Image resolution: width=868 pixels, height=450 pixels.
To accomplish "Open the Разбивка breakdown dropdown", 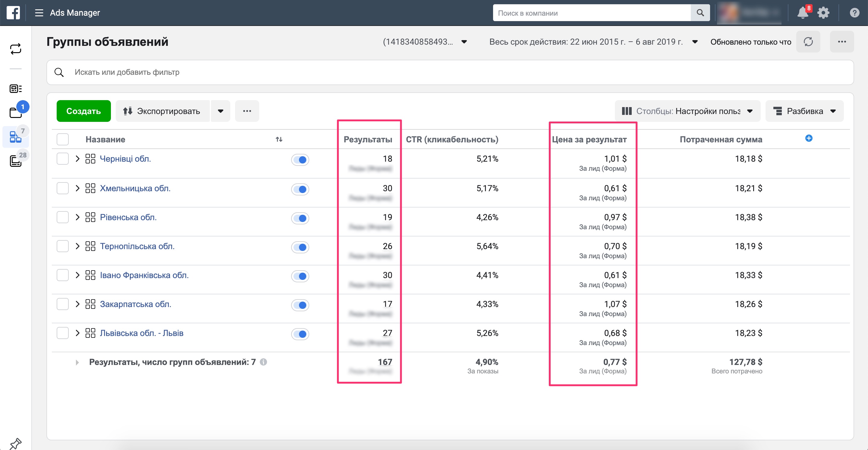I will coord(804,111).
